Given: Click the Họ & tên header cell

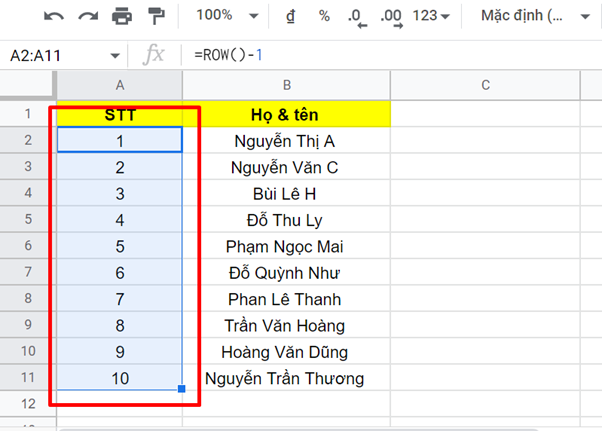Looking at the screenshot, I should 286,114.
